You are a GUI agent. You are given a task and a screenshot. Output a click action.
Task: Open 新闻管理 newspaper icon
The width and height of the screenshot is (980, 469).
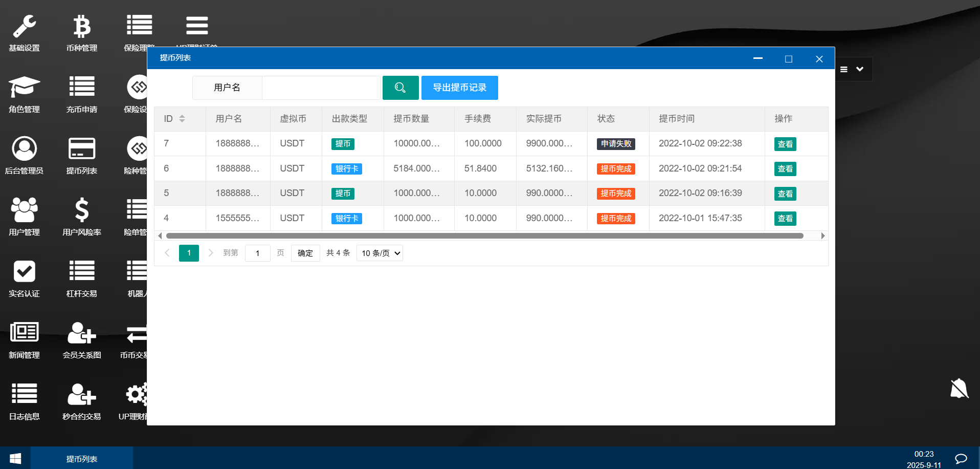24,333
